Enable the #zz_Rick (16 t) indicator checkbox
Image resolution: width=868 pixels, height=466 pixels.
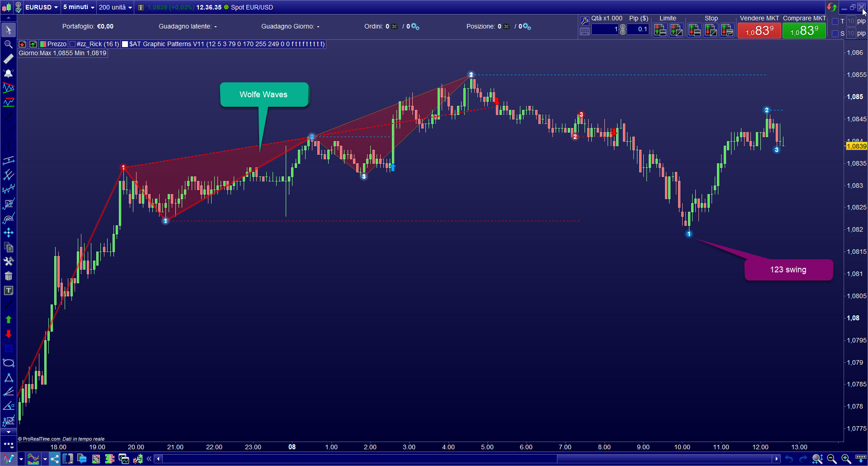click(x=72, y=44)
